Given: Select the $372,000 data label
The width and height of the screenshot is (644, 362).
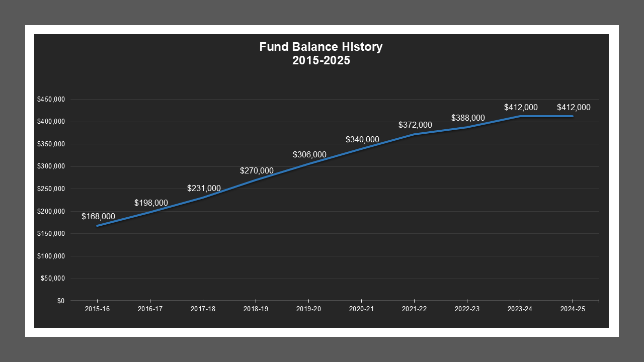Looking at the screenshot, I should click(x=416, y=125).
